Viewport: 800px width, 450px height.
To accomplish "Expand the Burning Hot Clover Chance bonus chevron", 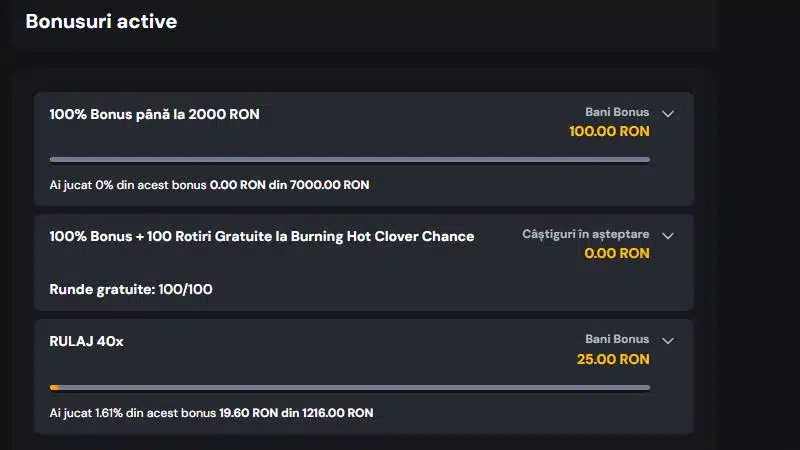I will (668, 236).
